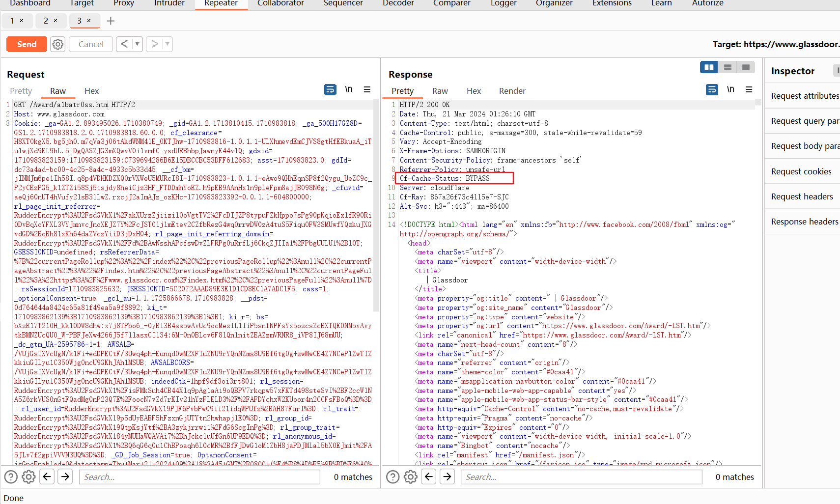Screen dimensions: 840x504
Task: Open Repeater settings gear next to Send
Action: pos(57,44)
